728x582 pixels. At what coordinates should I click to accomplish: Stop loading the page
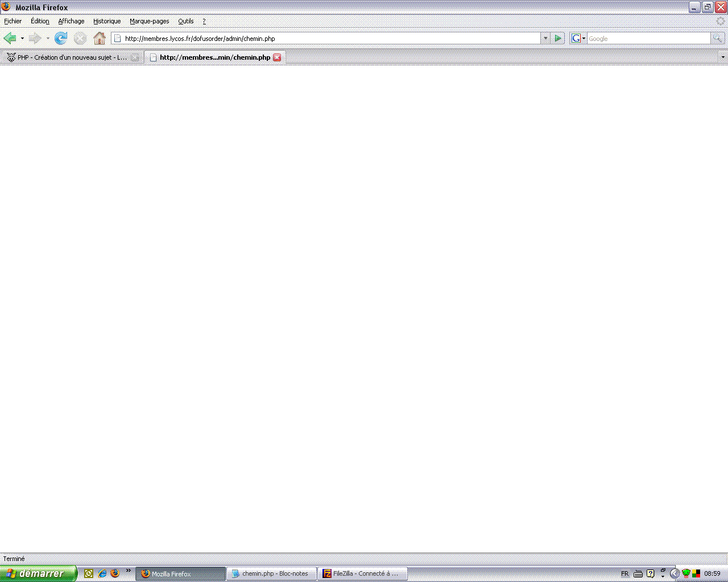coord(80,38)
